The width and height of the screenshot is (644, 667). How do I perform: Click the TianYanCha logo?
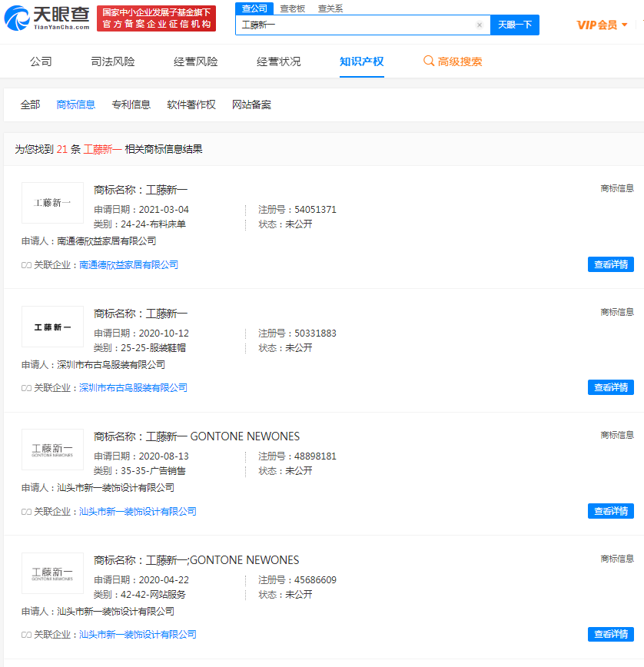(47, 18)
